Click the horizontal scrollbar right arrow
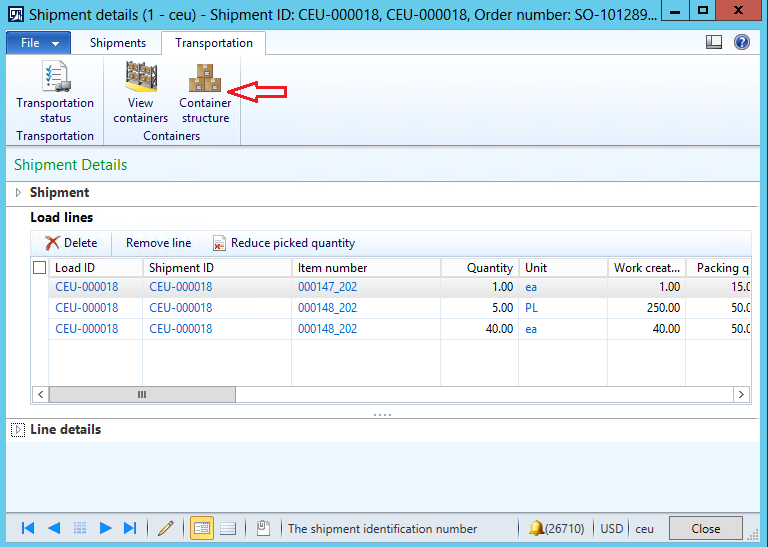This screenshot has width=768, height=547. [742, 395]
